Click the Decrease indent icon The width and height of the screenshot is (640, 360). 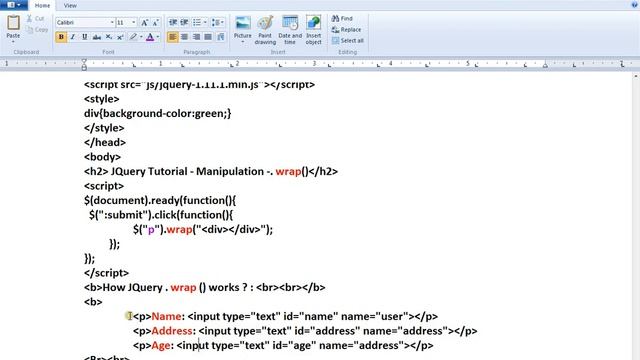coord(173,22)
